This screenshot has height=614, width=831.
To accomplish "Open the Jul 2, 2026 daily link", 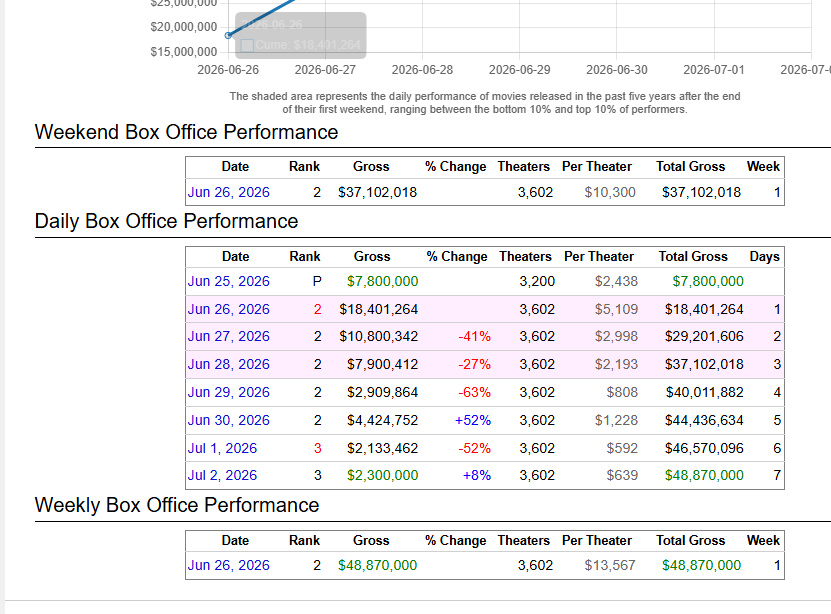I will [222, 475].
